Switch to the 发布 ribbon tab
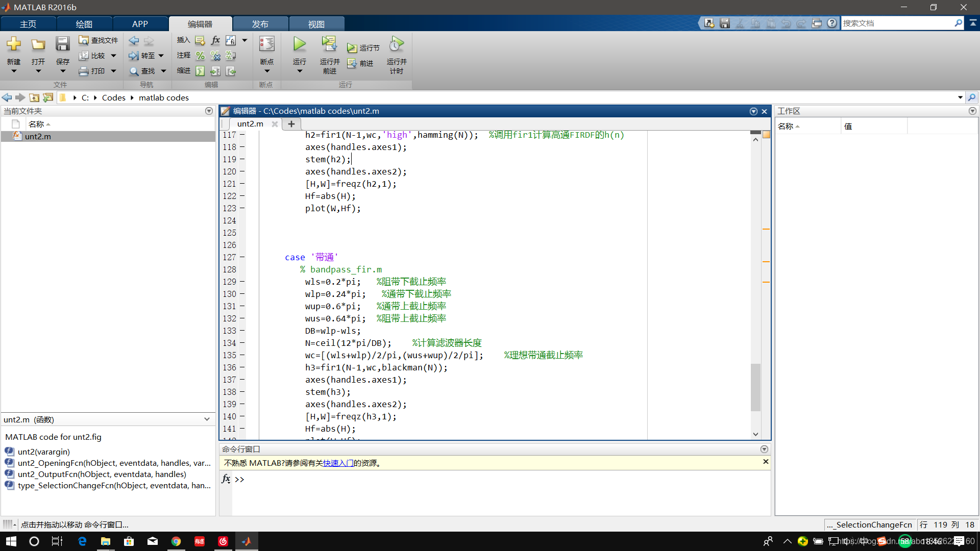This screenshot has width=980, height=551. 260,24
